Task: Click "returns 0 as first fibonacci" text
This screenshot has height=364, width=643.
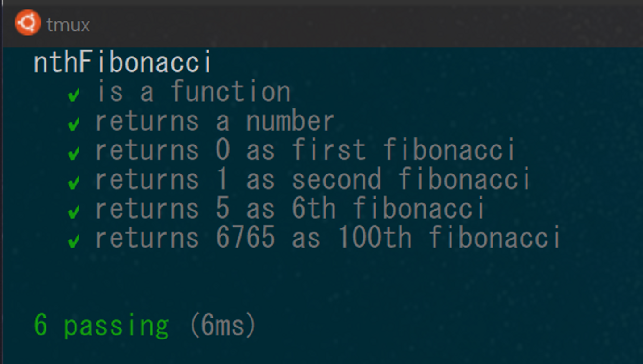Action: (x=305, y=150)
